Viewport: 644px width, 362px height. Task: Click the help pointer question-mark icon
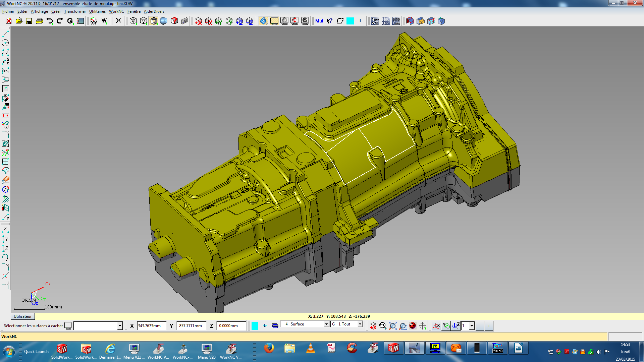pos(329,21)
